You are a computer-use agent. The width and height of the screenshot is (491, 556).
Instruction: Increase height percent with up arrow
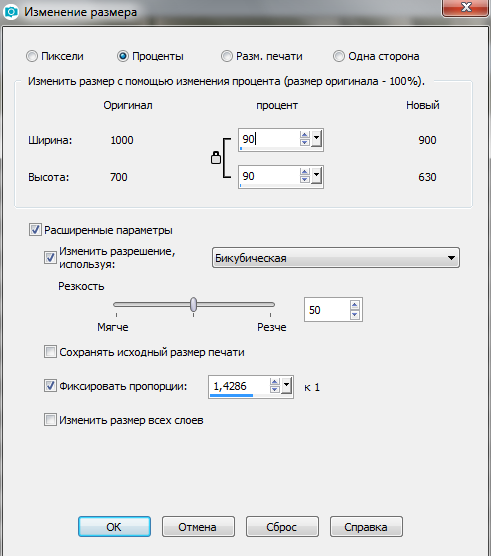tap(305, 172)
